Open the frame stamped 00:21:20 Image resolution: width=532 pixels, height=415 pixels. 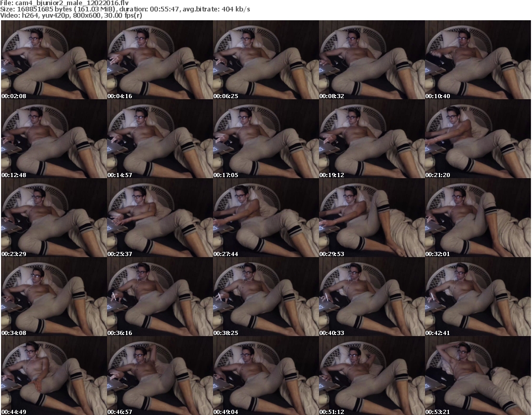478,139
